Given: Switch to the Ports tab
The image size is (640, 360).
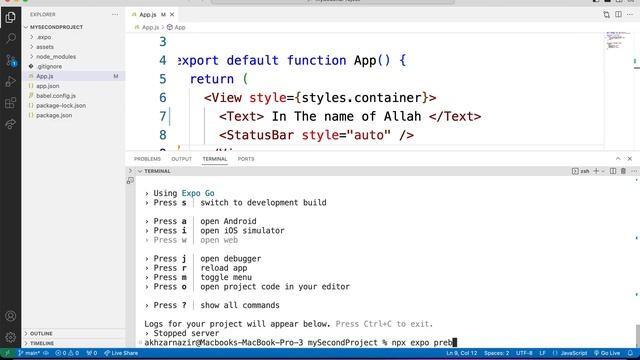Looking at the screenshot, I should (246, 159).
